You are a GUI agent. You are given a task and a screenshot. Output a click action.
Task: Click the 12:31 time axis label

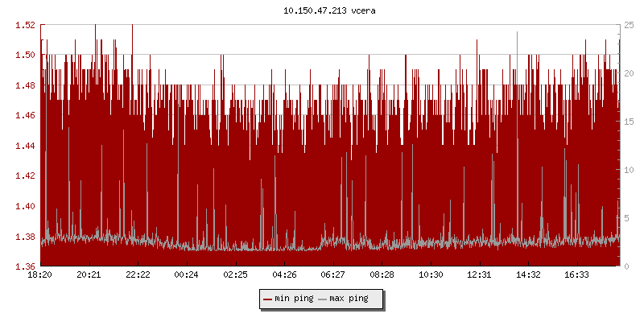tap(479, 275)
